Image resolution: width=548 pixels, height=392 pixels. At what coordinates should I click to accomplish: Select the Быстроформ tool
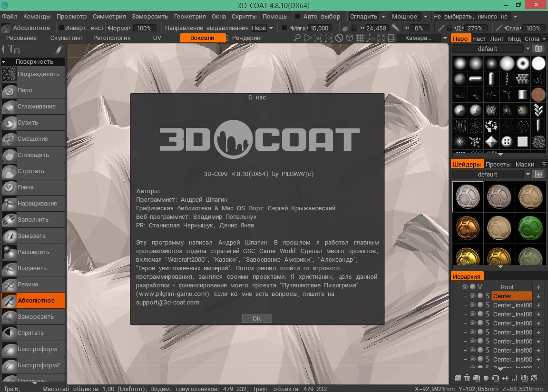click(33, 349)
